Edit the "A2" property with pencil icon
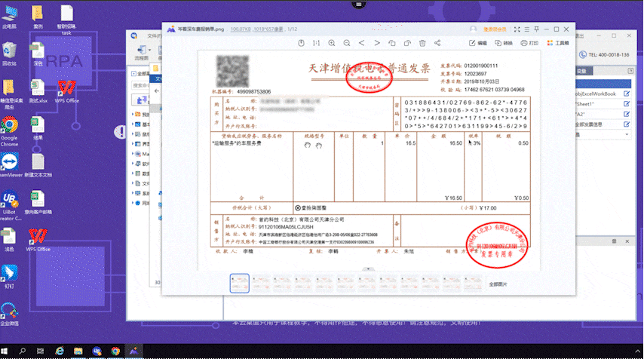 point(627,114)
